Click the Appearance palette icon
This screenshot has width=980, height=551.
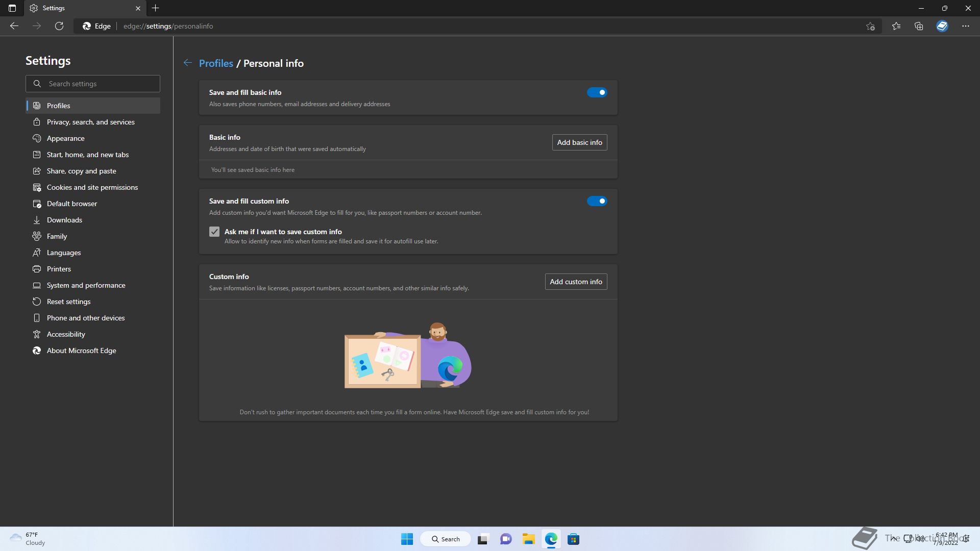click(37, 138)
